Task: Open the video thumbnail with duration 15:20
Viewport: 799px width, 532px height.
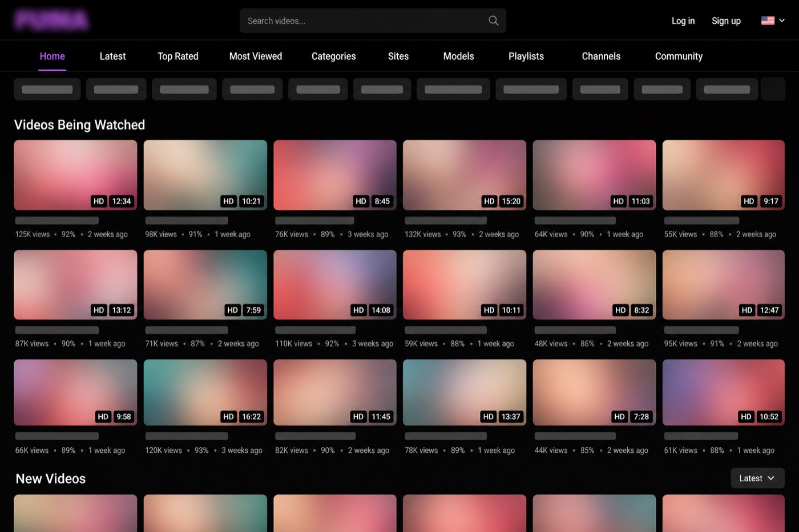Action: [465, 175]
